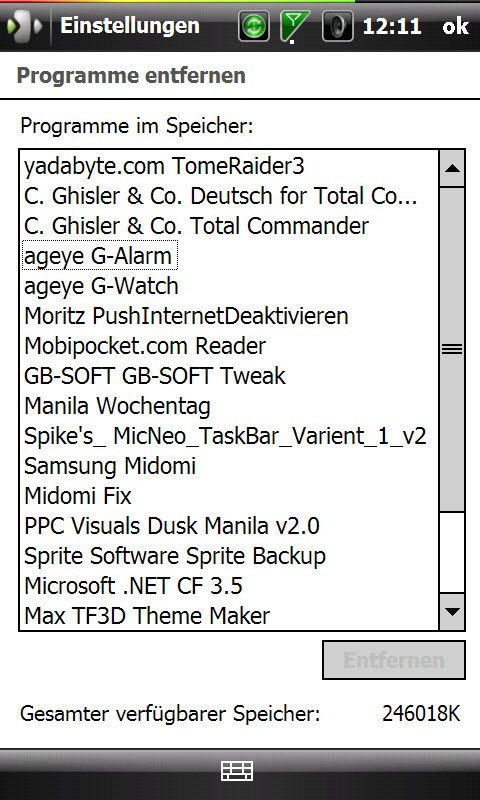
Task: Click the scrollbar down arrow
Action: (452, 611)
